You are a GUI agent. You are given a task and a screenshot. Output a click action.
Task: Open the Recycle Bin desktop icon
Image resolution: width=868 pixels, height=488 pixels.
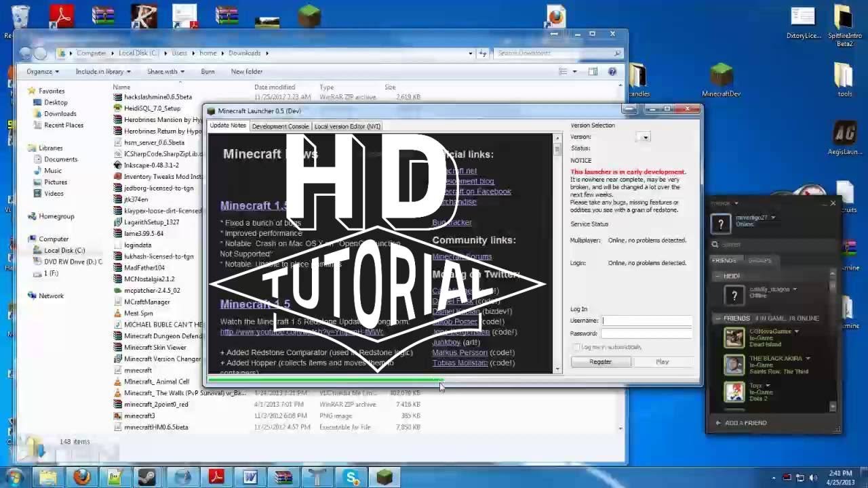coord(20,17)
